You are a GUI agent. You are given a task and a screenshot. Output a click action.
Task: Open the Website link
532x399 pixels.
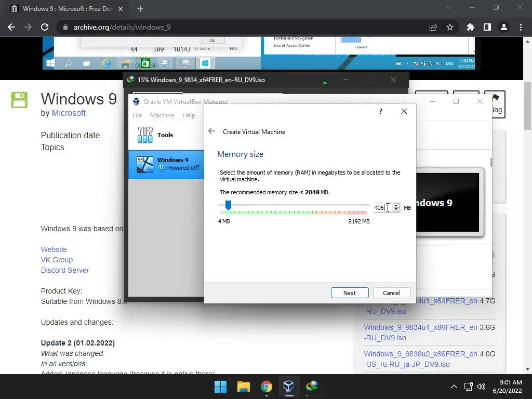(54, 249)
